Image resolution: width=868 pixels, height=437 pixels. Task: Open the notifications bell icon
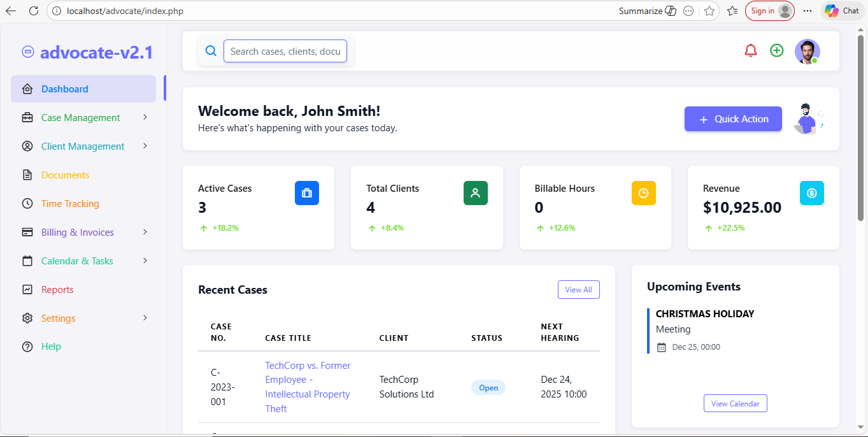pos(750,50)
